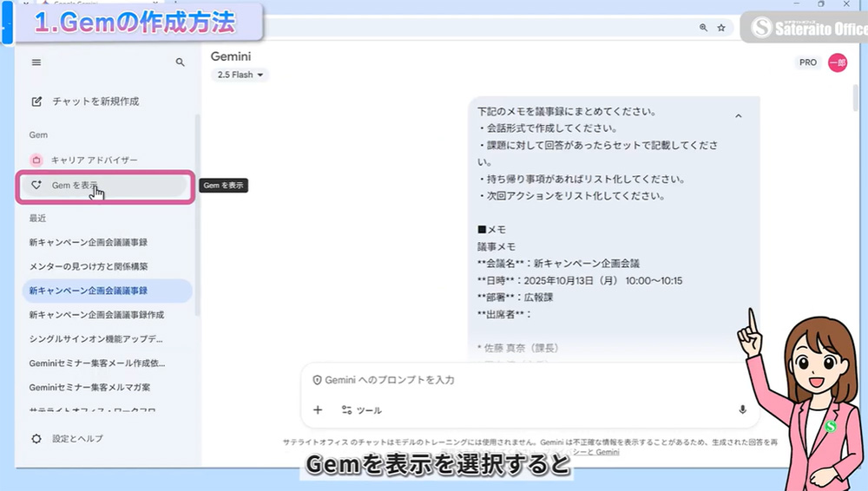Open メンターの見つけ方と関係構築 chat
The height and width of the screenshot is (491, 868).
[x=89, y=266]
